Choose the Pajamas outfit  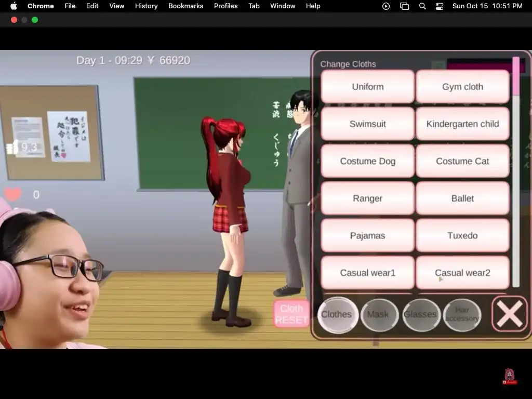pos(367,235)
